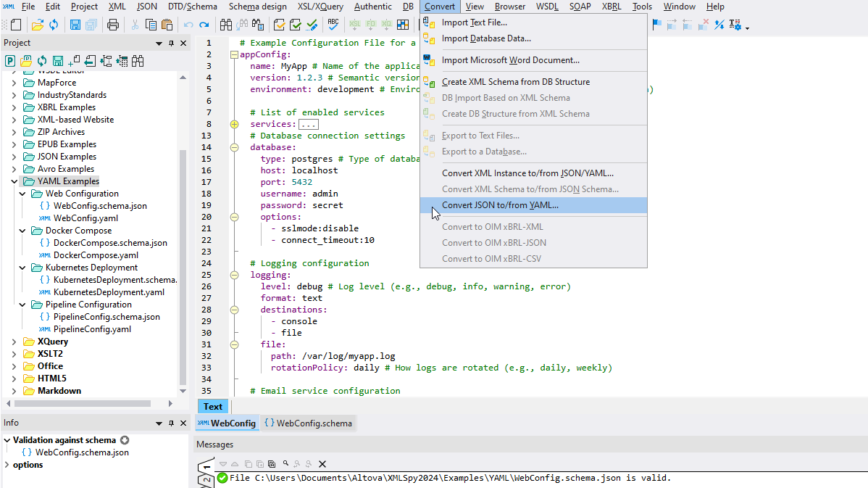
Task: Select the Validate XML document checkmark icon
Action: (295, 24)
